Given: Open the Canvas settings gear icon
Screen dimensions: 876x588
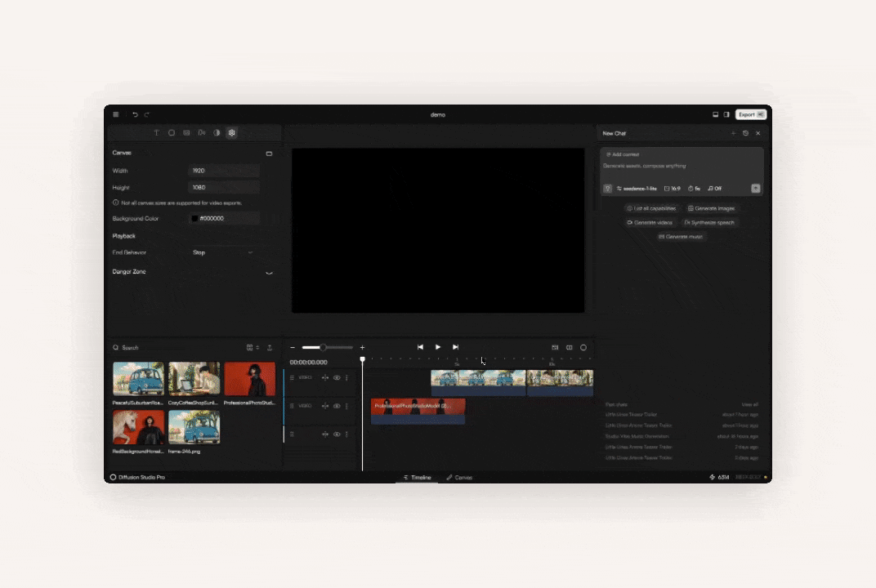Looking at the screenshot, I should pos(232,133).
